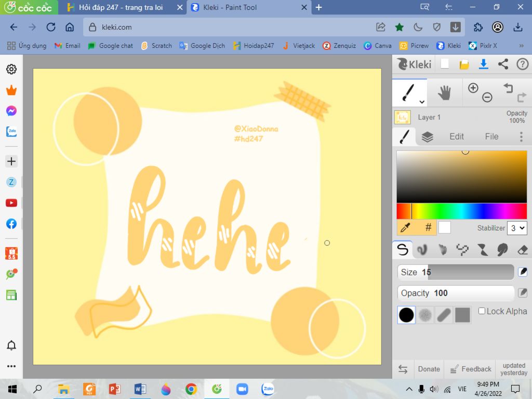Viewport: 532px width, 399px height.
Task: Toggle dark mode moon icon in address bar
Action: pyautogui.click(x=418, y=27)
